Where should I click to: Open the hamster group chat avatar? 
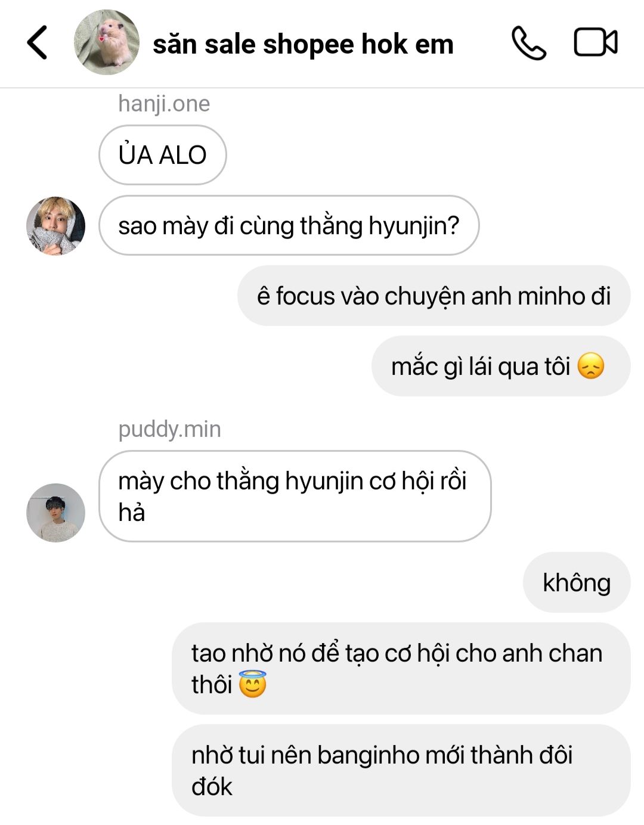pos(107,42)
